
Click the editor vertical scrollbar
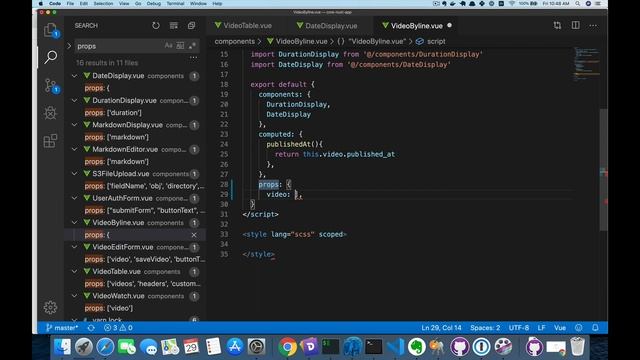tap(604, 169)
